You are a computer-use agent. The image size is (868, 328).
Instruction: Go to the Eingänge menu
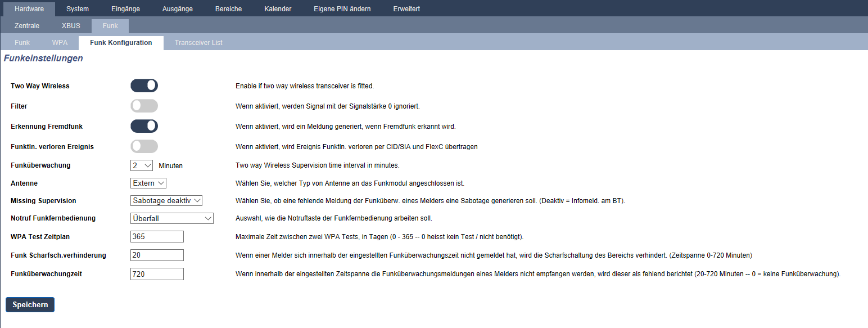126,9
